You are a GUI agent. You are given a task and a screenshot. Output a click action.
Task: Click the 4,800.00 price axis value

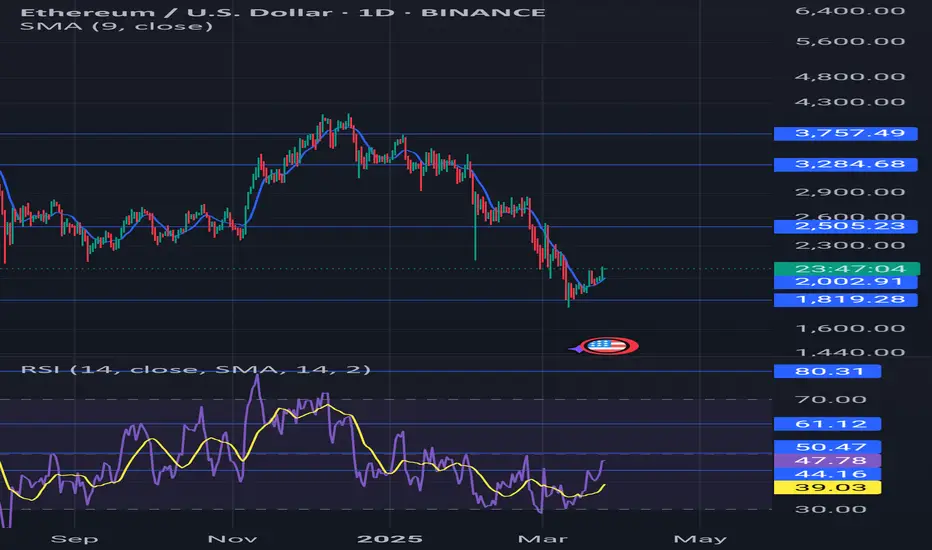coord(850,77)
